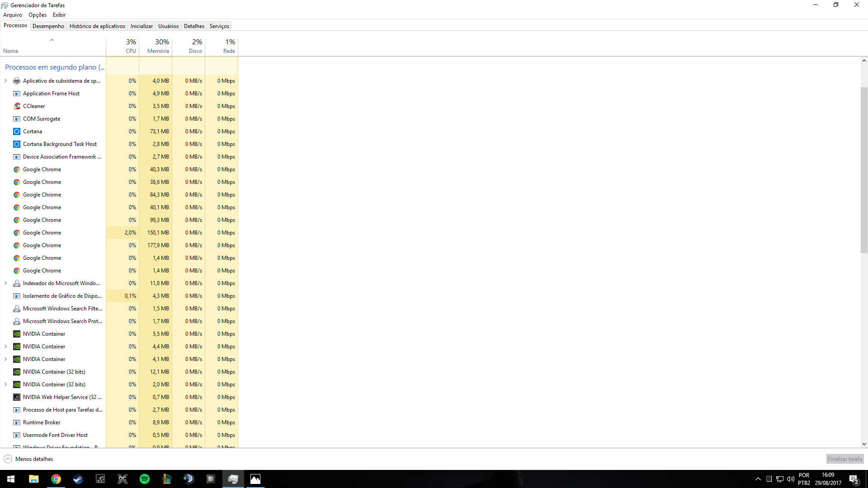Screen dimensions: 868x488
Task: Sort processes by the CPU column
Action: (x=123, y=46)
